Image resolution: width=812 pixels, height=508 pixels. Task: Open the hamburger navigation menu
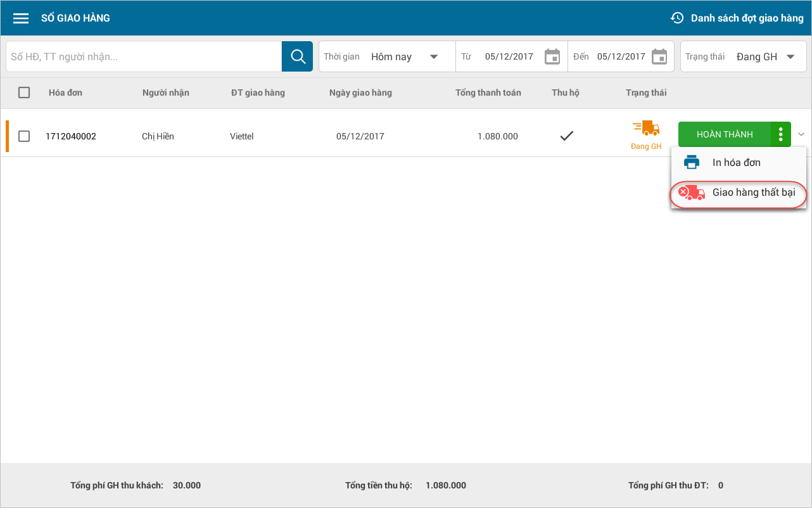coord(21,18)
